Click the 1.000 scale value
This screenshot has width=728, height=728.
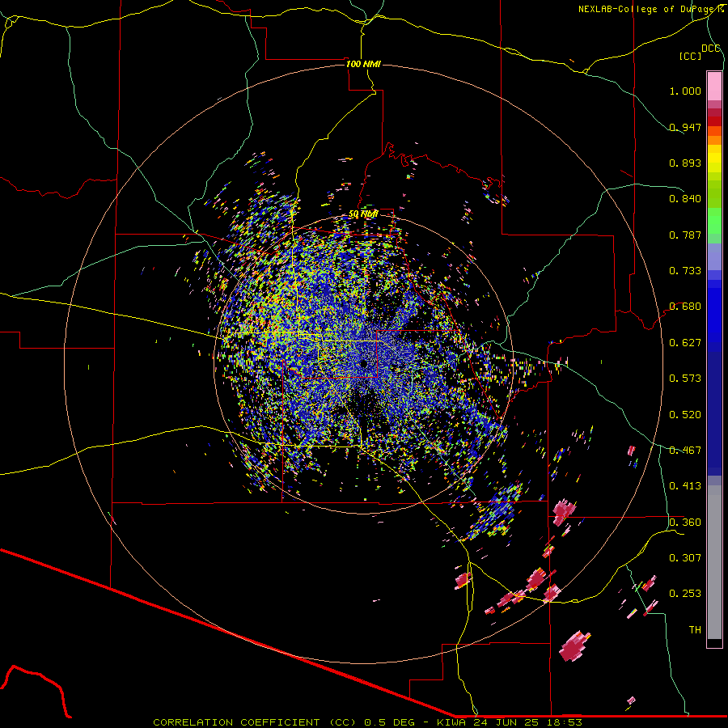(x=685, y=91)
